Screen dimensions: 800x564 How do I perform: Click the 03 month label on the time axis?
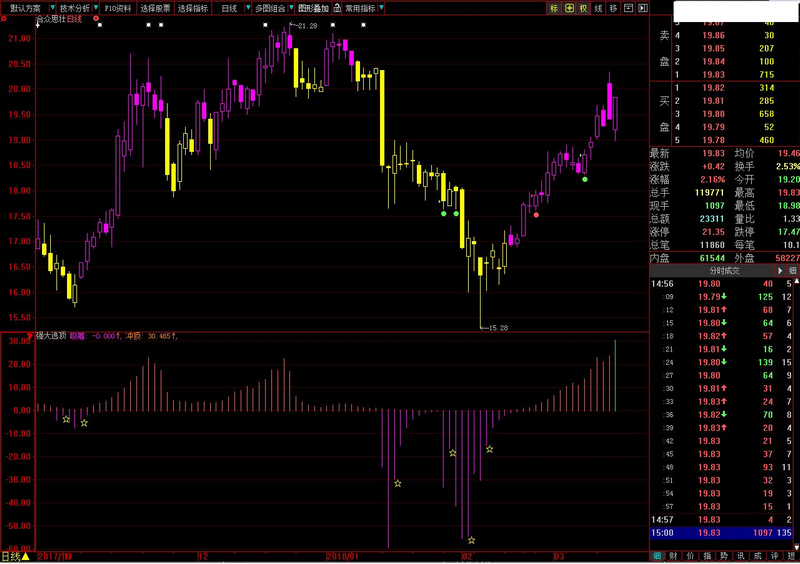click(559, 556)
